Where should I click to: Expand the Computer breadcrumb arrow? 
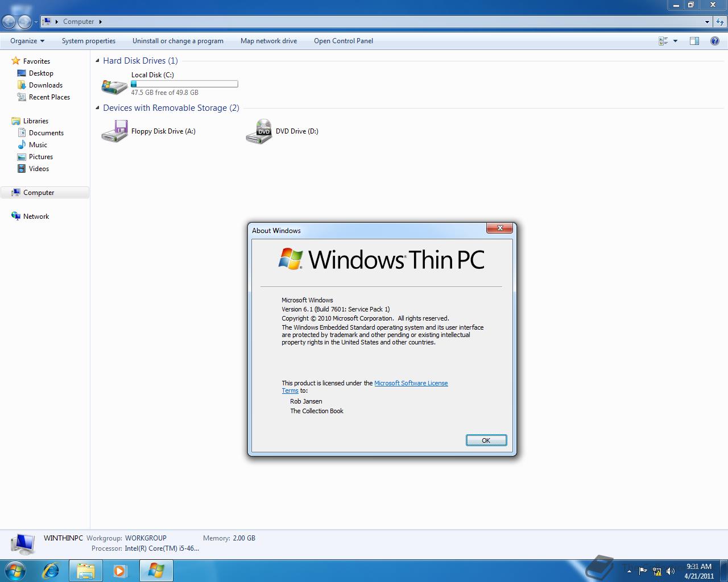(x=101, y=22)
